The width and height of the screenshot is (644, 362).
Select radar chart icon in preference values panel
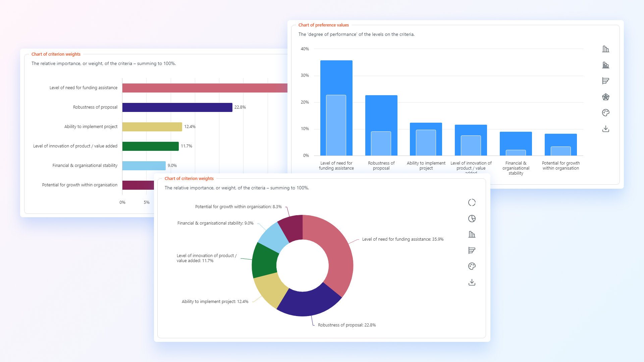(x=605, y=97)
